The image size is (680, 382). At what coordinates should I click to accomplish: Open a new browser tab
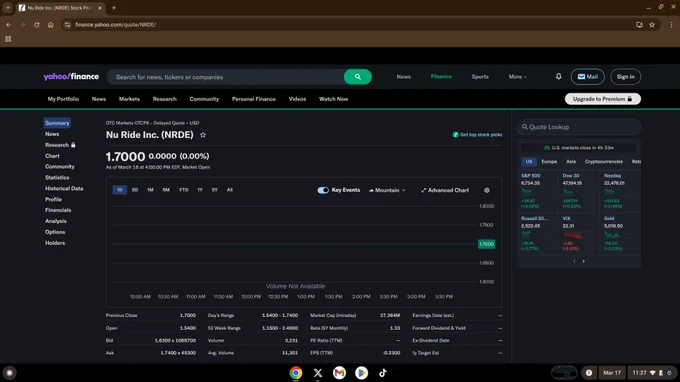coord(114,7)
